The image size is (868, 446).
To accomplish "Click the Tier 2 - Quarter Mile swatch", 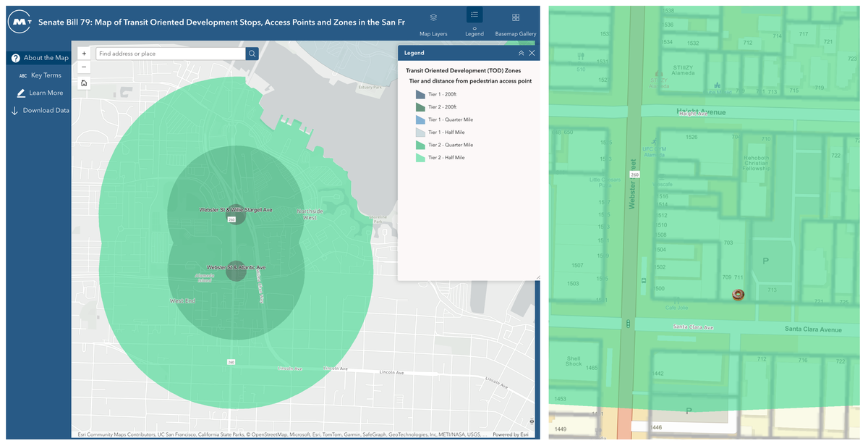I will tap(420, 145).
